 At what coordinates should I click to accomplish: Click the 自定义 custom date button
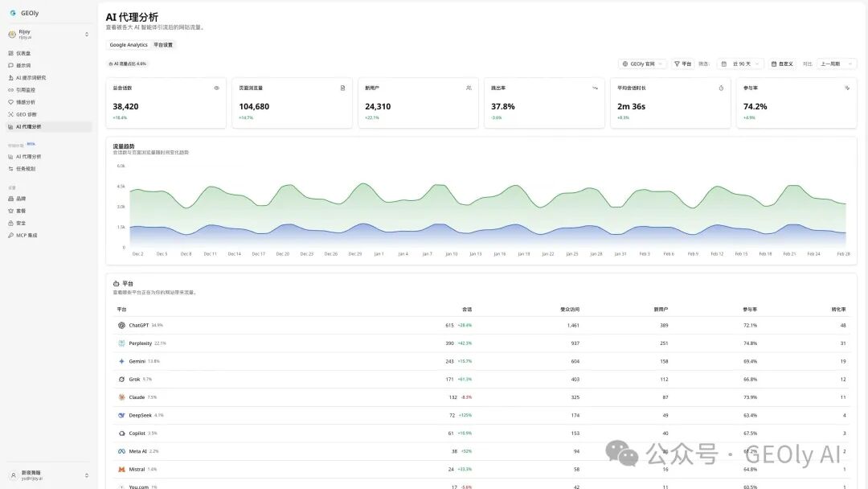(x=782, y=64)
